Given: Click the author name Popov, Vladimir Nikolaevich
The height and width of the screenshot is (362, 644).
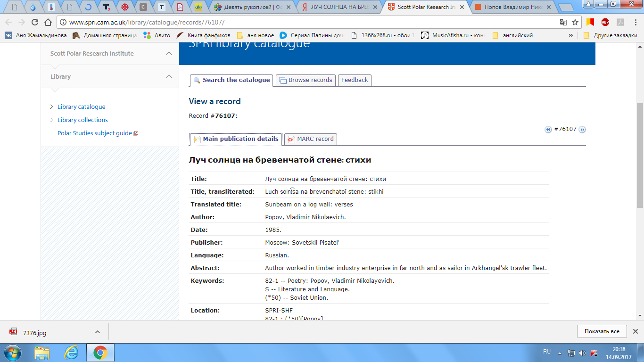Looking at the screenshot, I should pyautogui.click(x=305, y=217).
